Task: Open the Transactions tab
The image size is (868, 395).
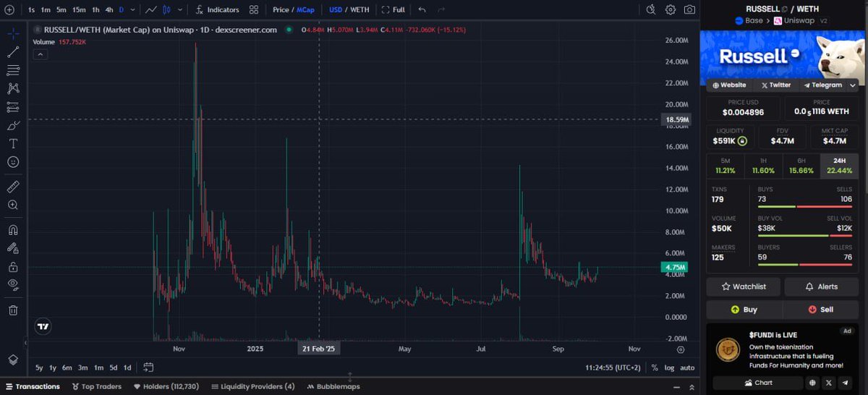Action: pos(33,386)
